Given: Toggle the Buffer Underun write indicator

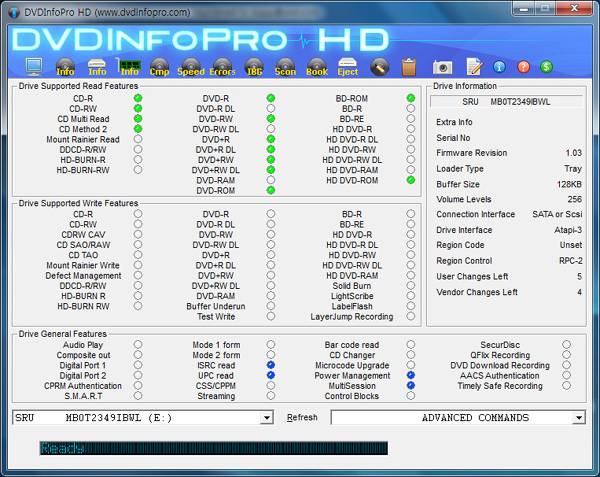Looking at the screenshot, I should coord(271,306).
